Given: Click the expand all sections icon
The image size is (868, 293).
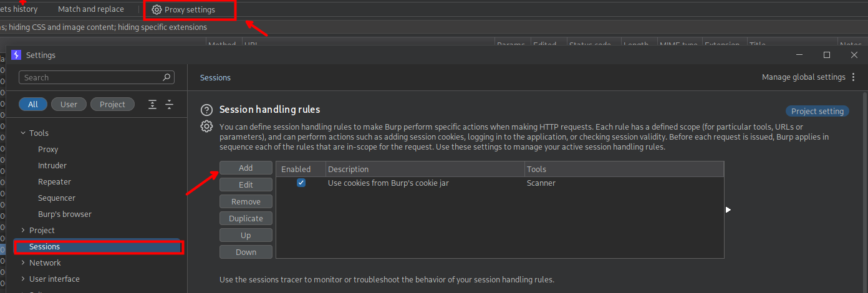Looking at the screenshot, I should [x=153, y=105].
